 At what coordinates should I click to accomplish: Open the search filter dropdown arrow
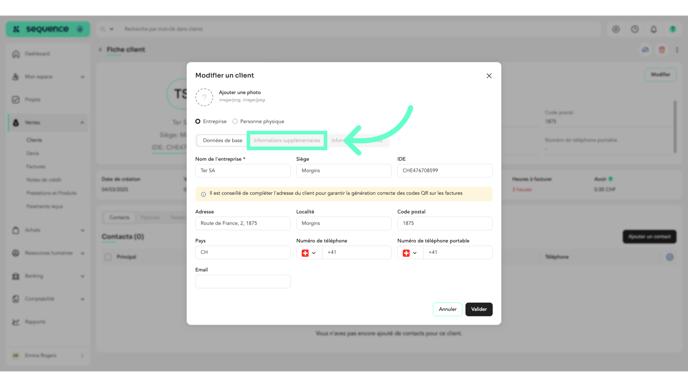click(111, 29)
